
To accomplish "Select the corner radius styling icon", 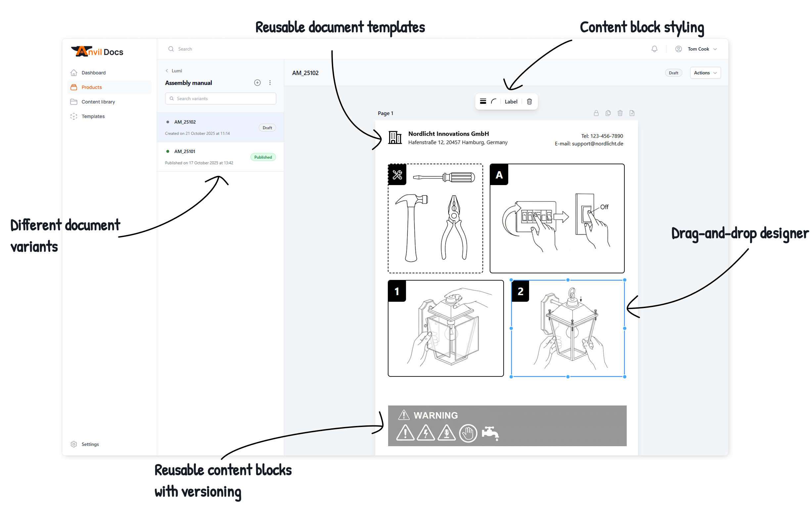I will coord(494,101).
